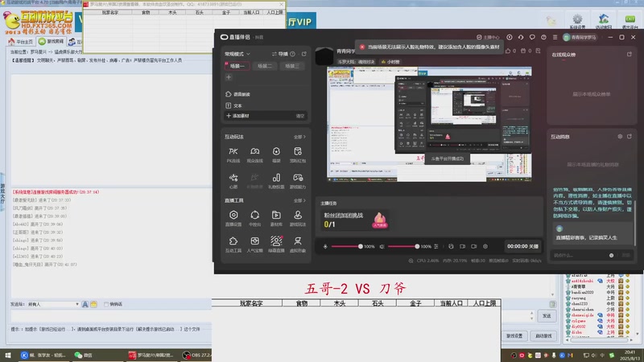
Task: Open the 红包 red packet icon
Action: point(298,154)
